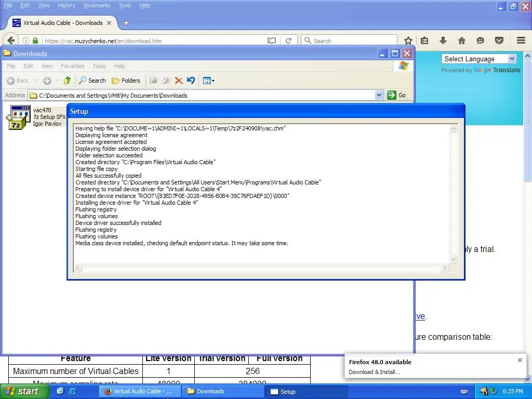The image size is (532, 399).
Task: Open Firefox Bookmarks menu
Action: (97, 5)
